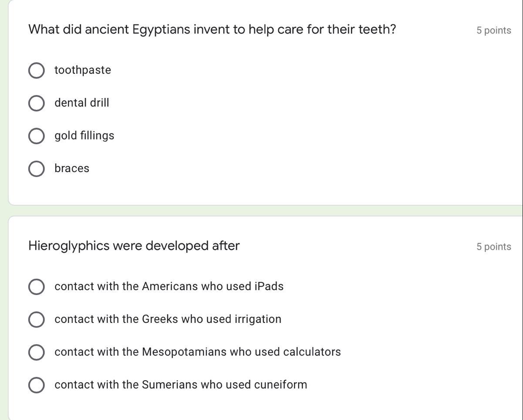Click the 'Sumerians who used cuneiform' option text
The width and height of the screenshot is (523, 420).
[x=181, y=384]
